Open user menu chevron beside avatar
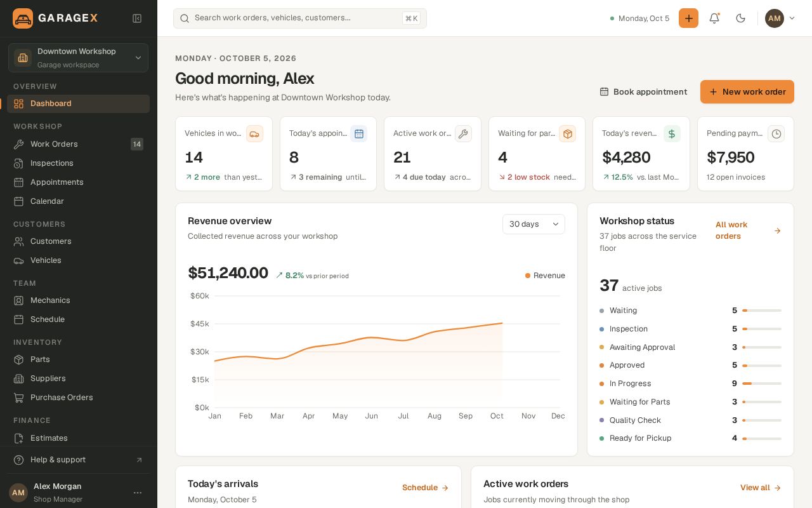812x508 pixels. (792, 18)
